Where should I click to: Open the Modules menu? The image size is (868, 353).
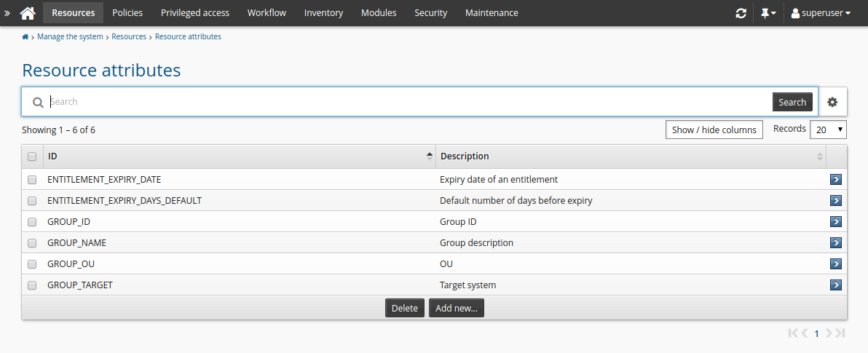[x=379, y=12]
